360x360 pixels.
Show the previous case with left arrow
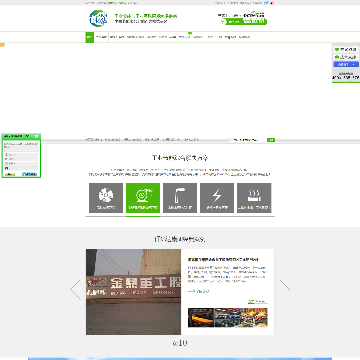[76, 289]
